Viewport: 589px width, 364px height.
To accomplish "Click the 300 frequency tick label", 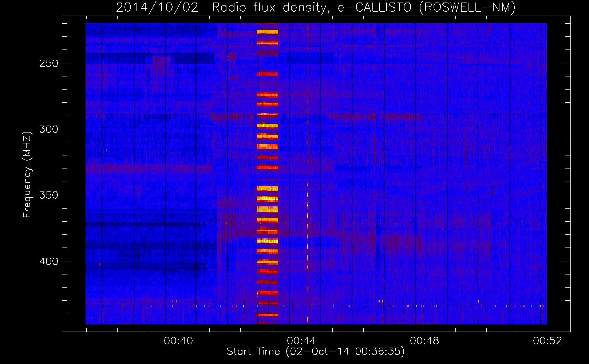I will (x=49, y=129).
